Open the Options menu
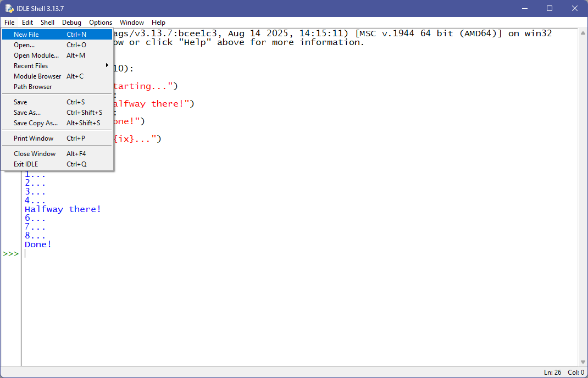Viewport: 588px width, 378px height. (x=101, y=23)
